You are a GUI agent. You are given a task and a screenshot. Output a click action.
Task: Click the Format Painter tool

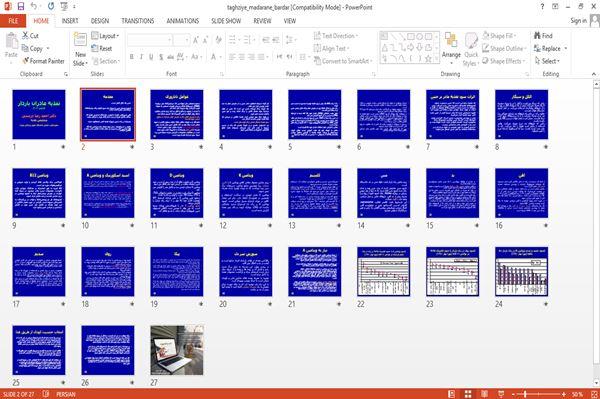click(x=43, y=61)
